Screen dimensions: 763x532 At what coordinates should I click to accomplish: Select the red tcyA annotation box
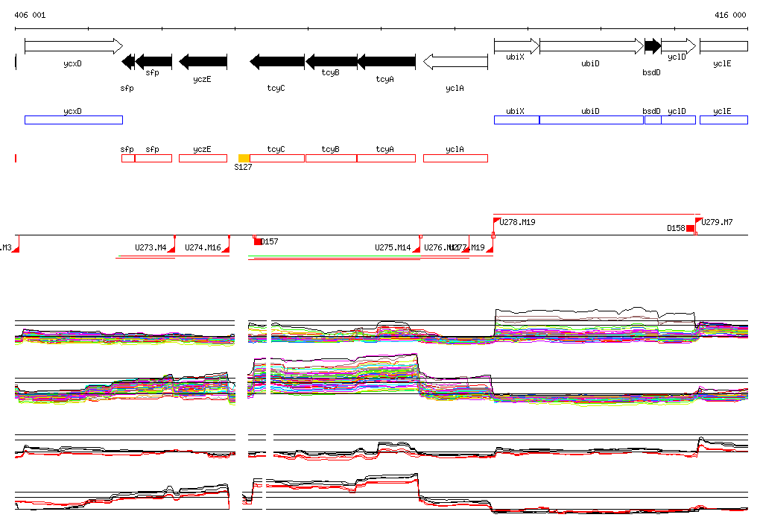point(387,158)
